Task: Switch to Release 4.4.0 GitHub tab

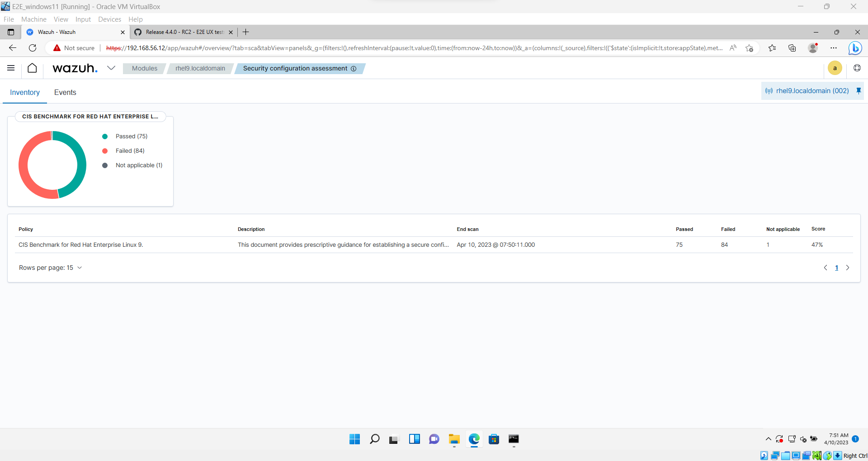Action: (184, 32)
